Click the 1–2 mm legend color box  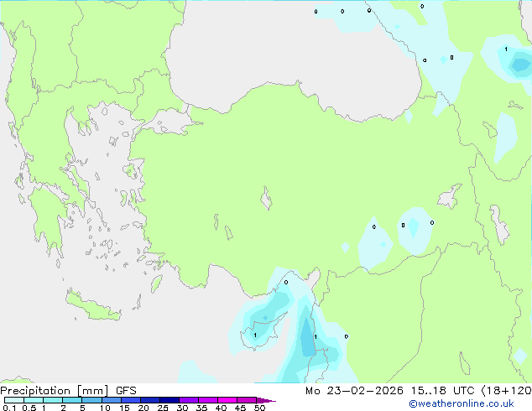click(53, 400)
